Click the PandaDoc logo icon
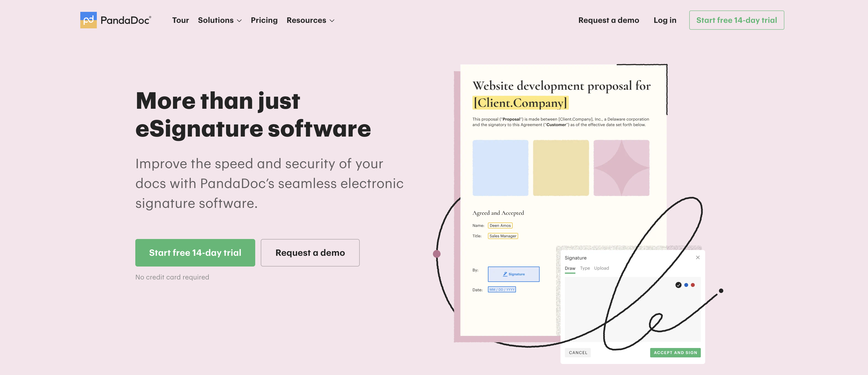The image size is (868, 375). point(88,20)
